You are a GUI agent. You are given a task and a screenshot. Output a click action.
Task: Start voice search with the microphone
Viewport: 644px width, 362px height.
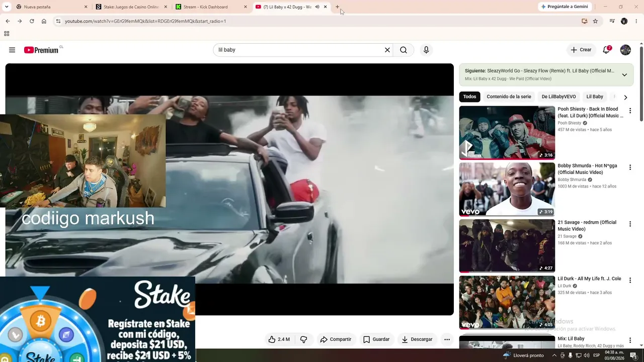[x=426, y=50]
